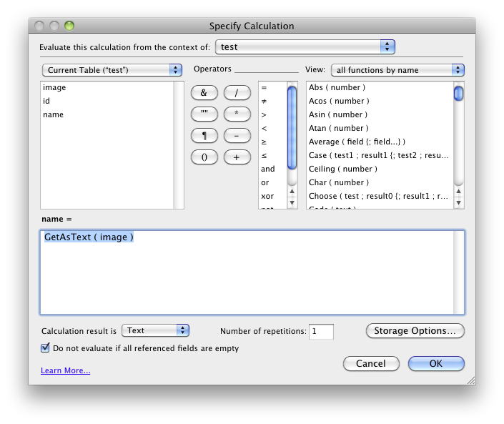Select the less-than-or-equal operator

pos(272,156)
